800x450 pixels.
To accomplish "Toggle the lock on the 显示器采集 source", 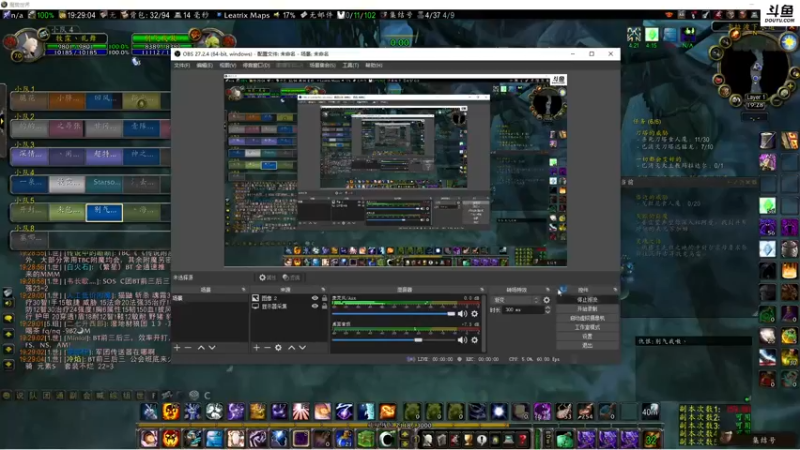I will pos(324,306).
